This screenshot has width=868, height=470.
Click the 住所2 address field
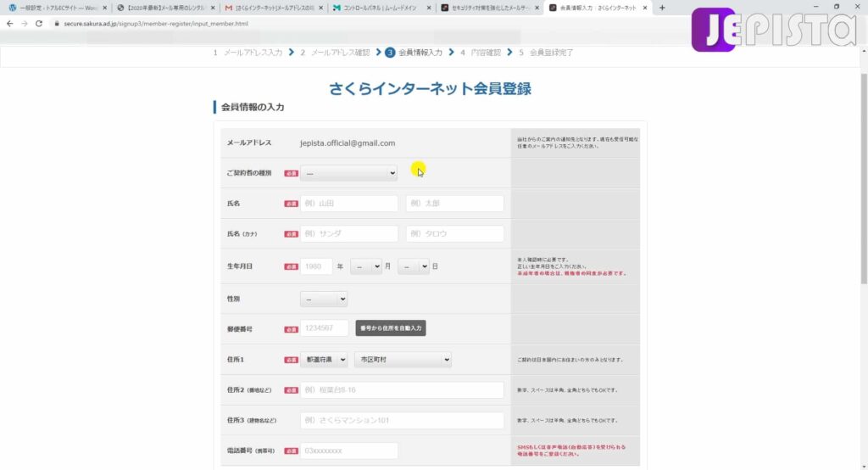[x=402, y=390]
